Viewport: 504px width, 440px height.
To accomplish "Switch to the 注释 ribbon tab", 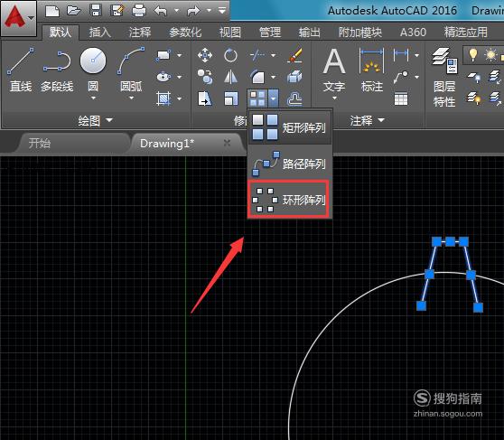I will (x=140, y=33).
